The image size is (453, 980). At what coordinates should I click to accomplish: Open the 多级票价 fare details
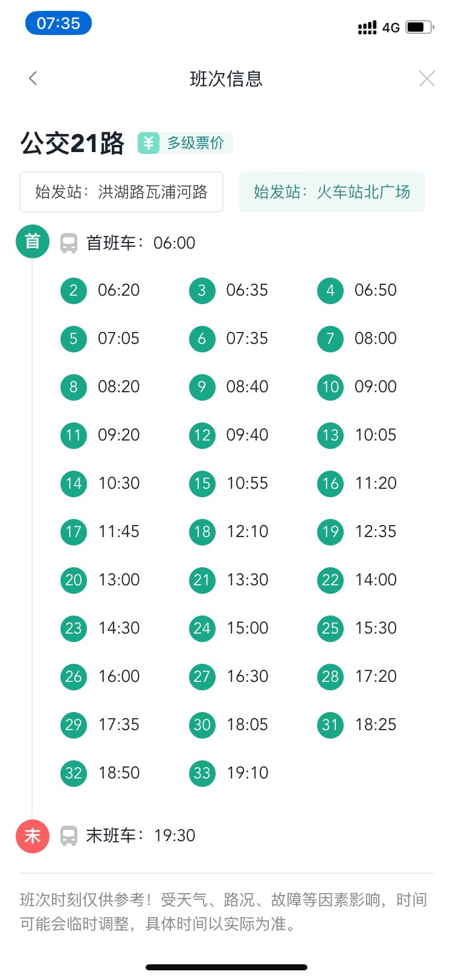click(x=195, y=143)
